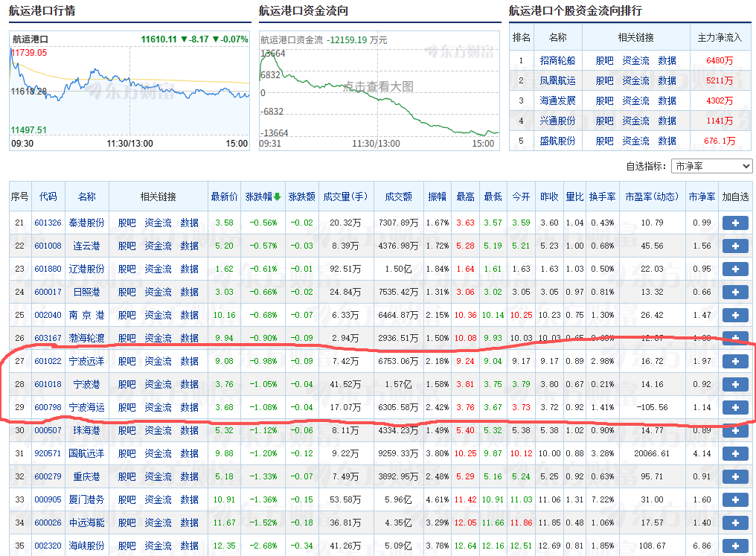Open stock code 601326 link
This screenshot has width=756, height=556.
coord(48,223)
